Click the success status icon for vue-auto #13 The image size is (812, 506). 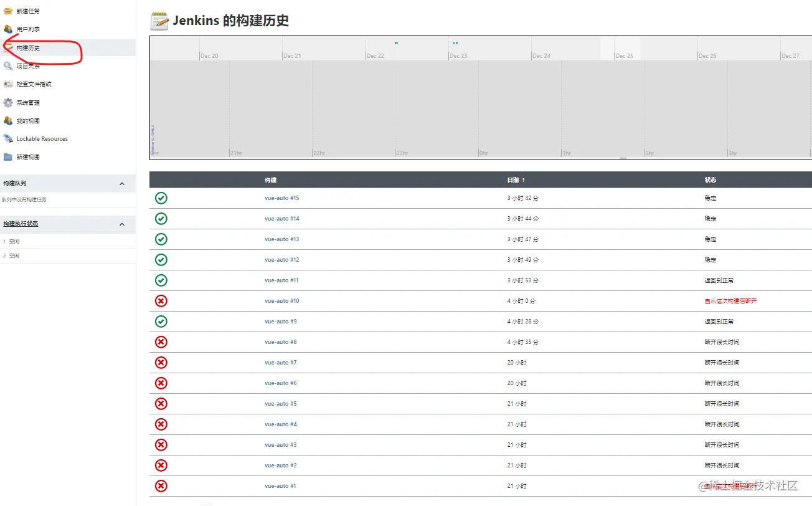[161, 239]
